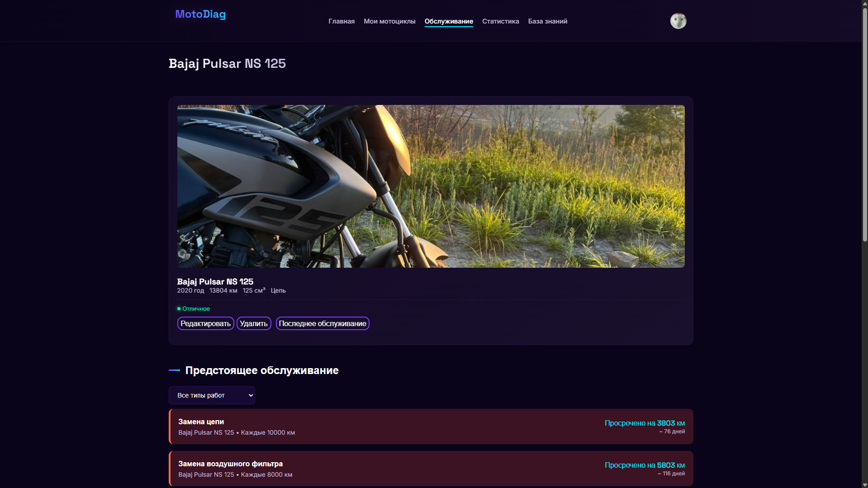Viewport: 868px width, 488px height.
Task: Click the scrollbar up arrow
Action: point(865,3)
